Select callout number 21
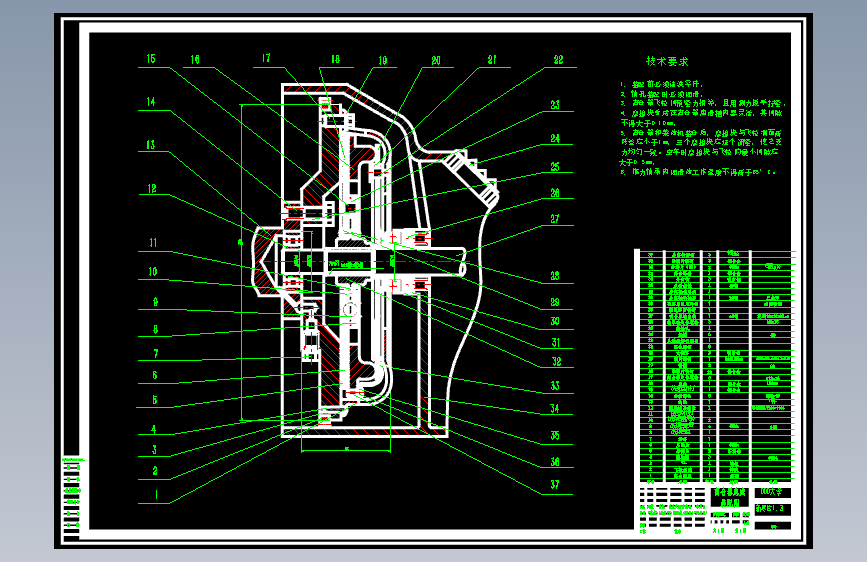Viewport: 867px width, 562px height. pos(492,60)
